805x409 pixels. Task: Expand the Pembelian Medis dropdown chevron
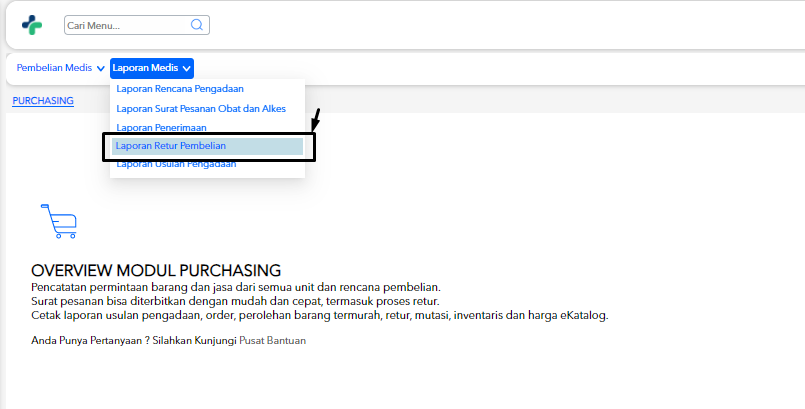[101, 68]
